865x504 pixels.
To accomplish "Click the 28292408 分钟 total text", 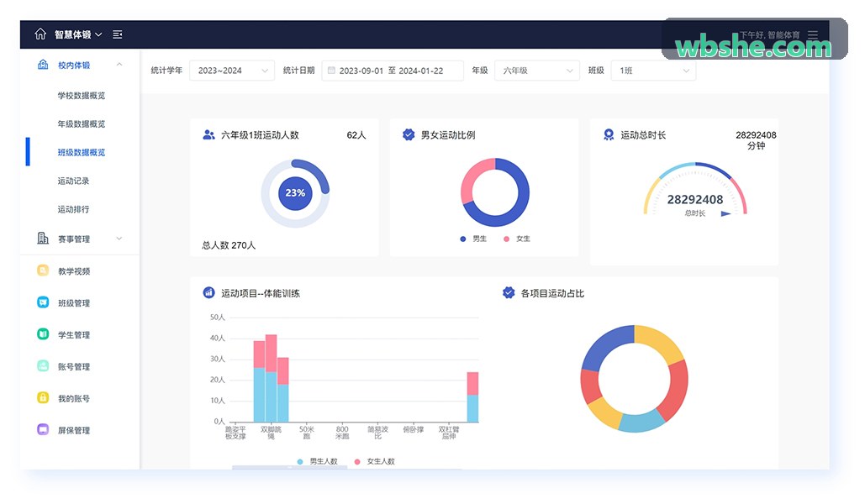I will coord(756,140).
